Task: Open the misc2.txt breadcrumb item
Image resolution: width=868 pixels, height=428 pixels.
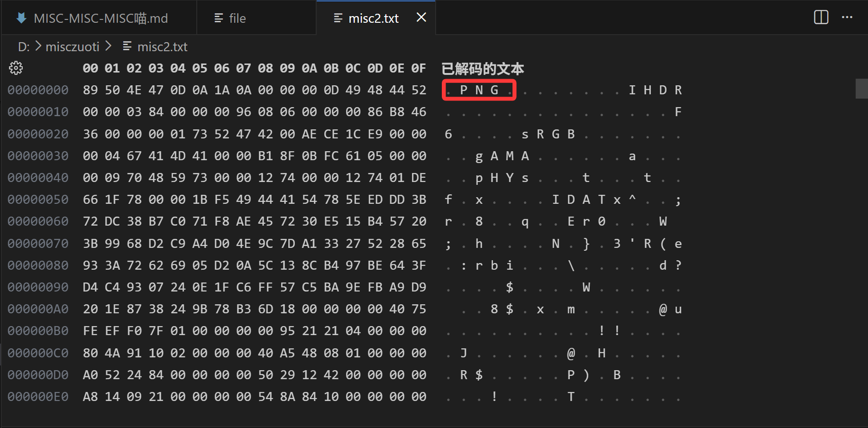Action: 162,46
